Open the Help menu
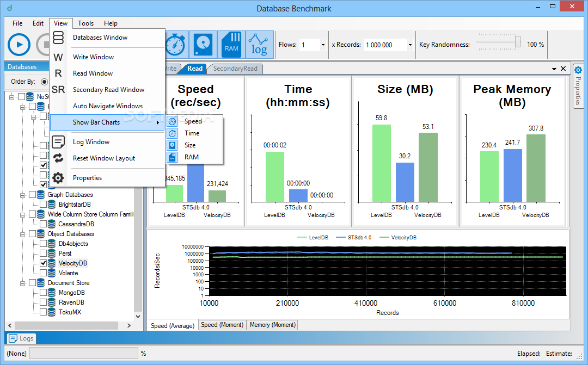 (x=111, y=23)
